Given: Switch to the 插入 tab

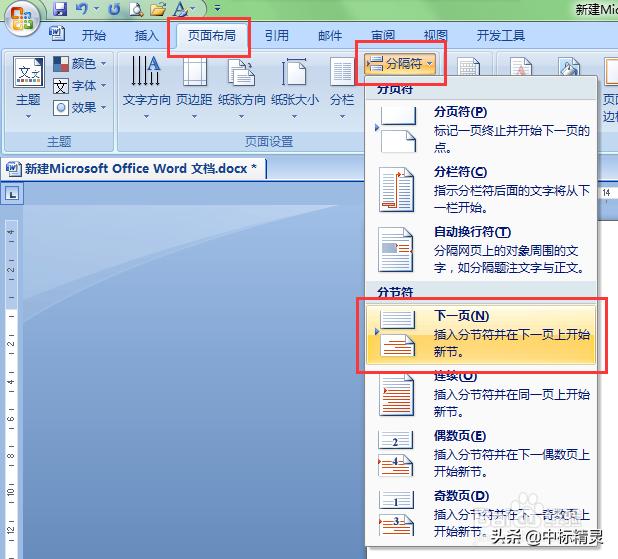Looking at the screenshot, I should pos(146,35).
